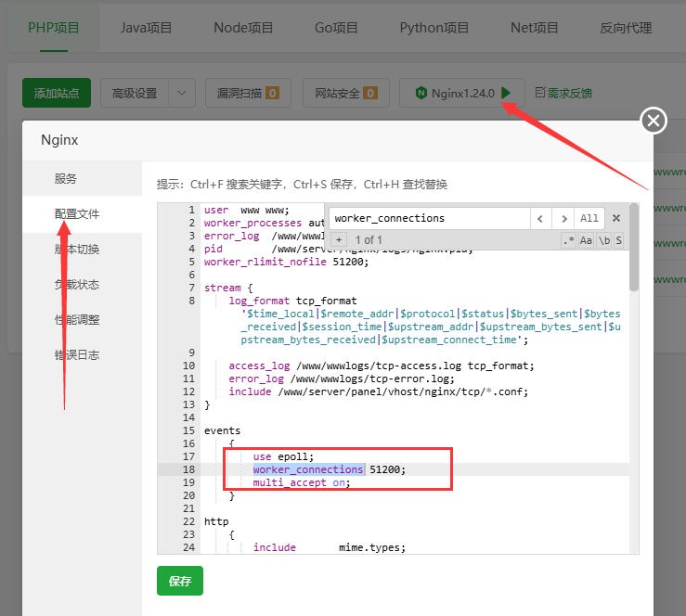Screen dimensions: 686x616
Task: Switch to 反向代理 tab
Action: click(x=626, y=28)
